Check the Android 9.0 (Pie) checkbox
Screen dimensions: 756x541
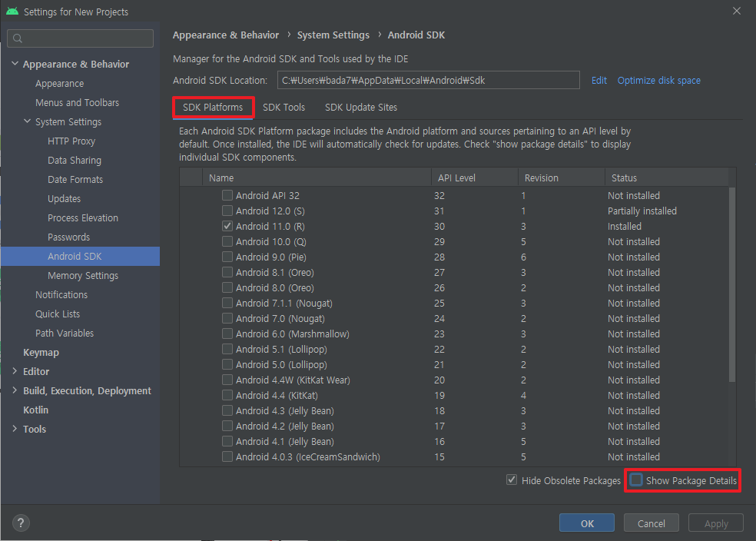click(x=227, y=257)
